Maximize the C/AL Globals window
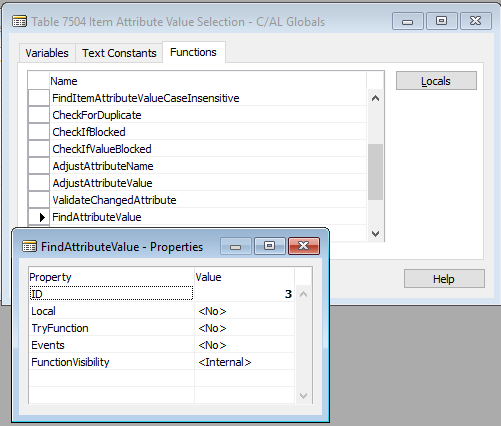Image resolution: width=501 pixels, height=426 pixels. click(x=442, y=21)
